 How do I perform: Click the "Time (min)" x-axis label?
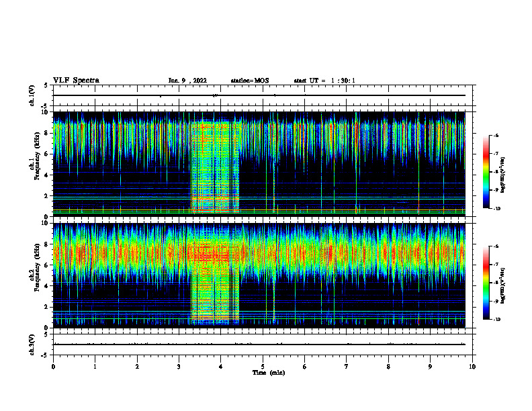[269, 373]
